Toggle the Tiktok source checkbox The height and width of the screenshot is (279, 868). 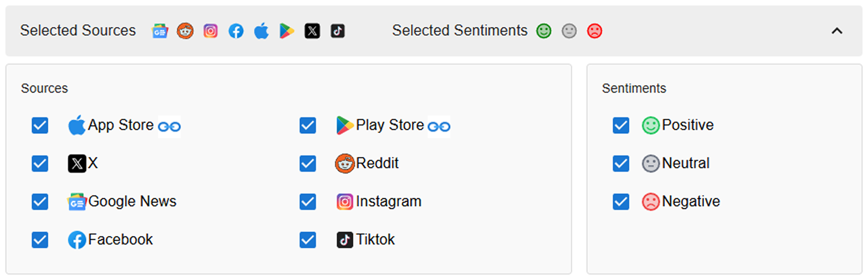[308, 240]
